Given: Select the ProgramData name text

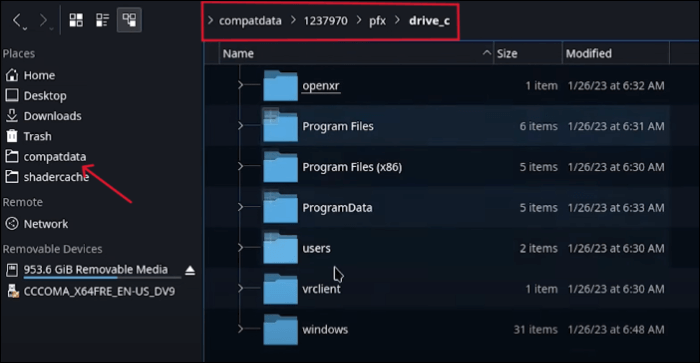Looking at the screenshot, I should point(337,208).
